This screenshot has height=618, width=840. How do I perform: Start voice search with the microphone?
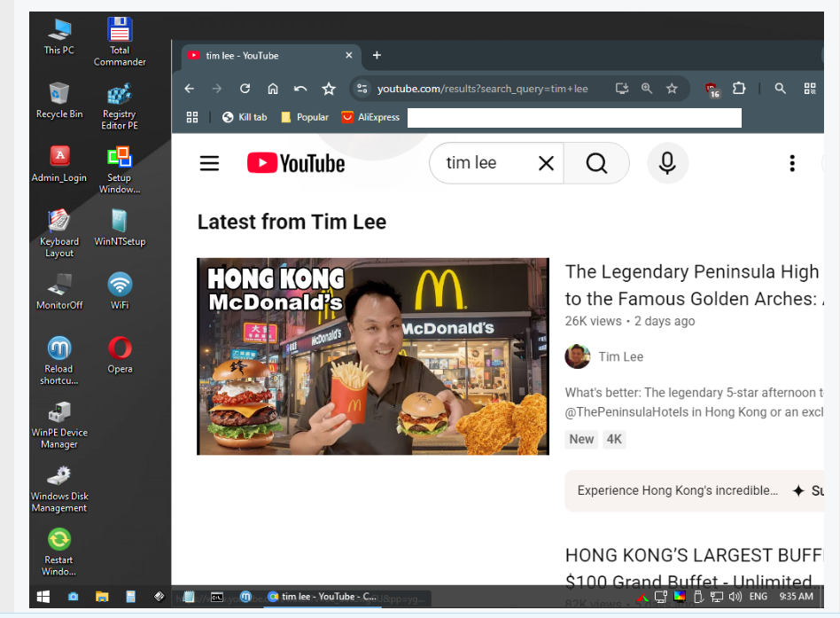pos(667,163)
